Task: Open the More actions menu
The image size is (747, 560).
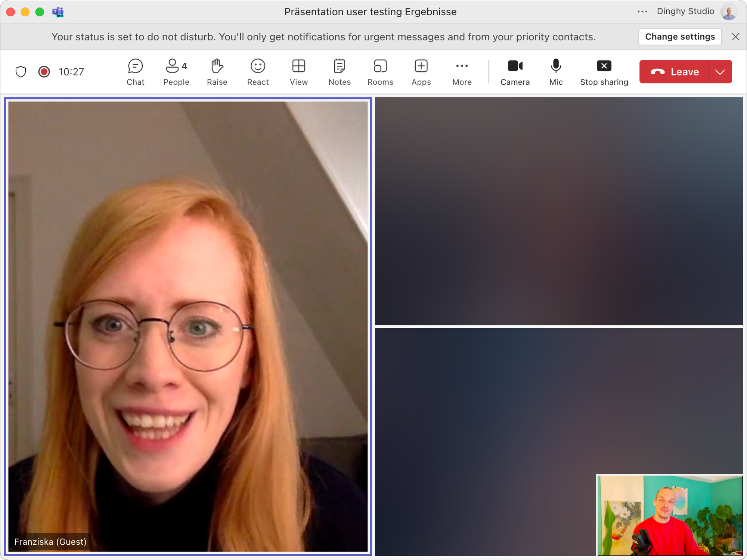Action: point(462,72)
